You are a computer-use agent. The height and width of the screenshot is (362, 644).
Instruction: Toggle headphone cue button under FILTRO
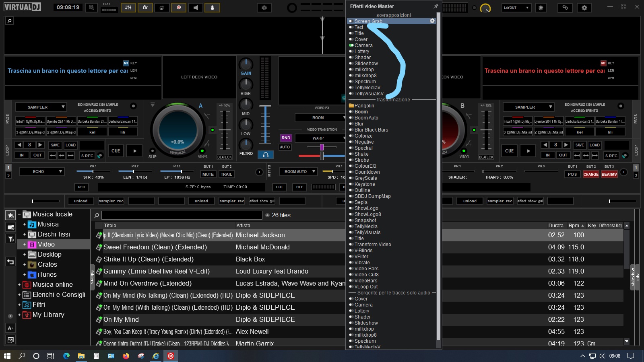point(265,155)
